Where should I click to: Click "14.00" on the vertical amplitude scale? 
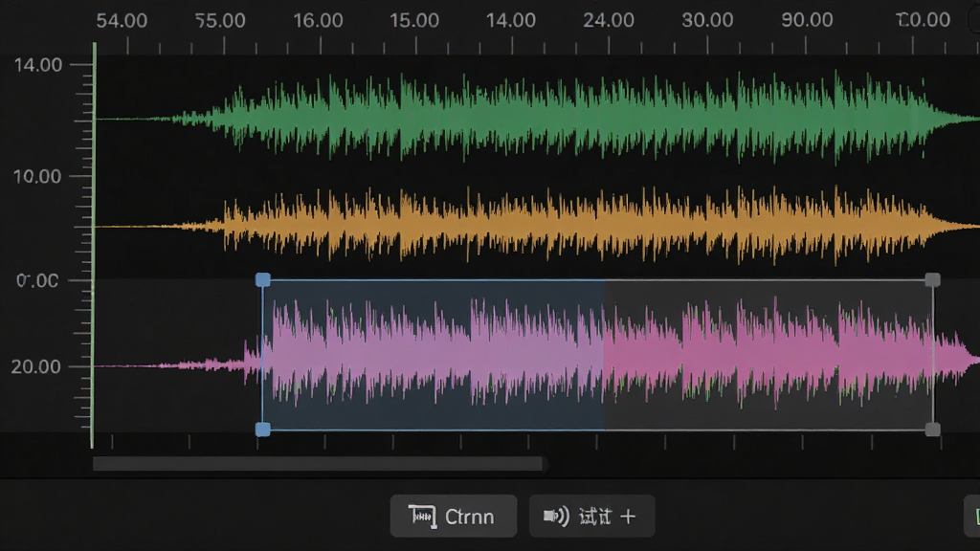38,65
